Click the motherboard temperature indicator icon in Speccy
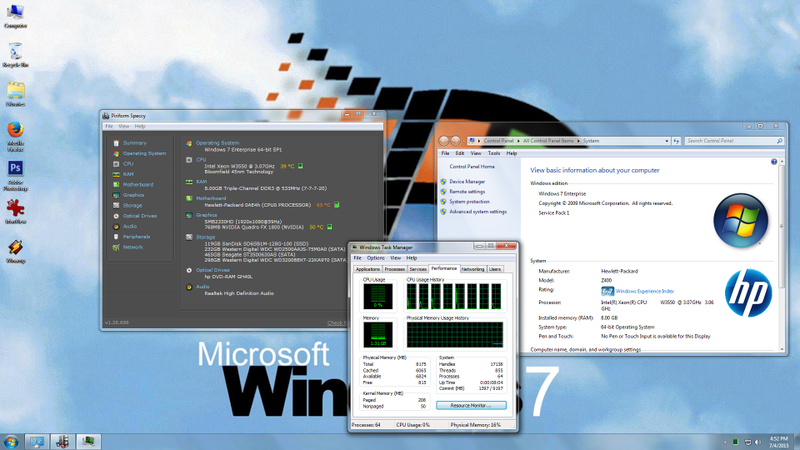Image resolution: width=800 pixels, height=450 pixels. click(337, 205)
